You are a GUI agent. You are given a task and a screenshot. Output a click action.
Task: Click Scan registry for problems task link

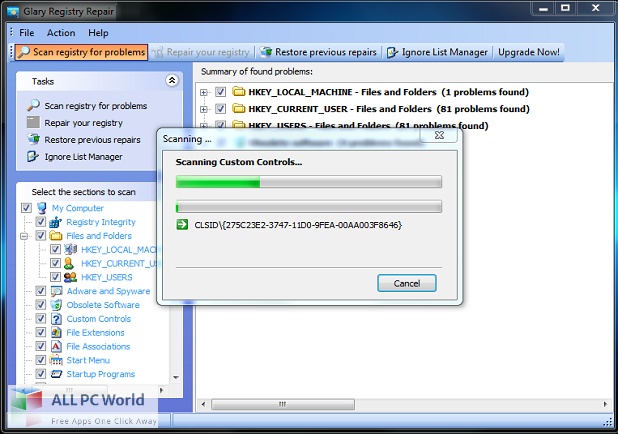pyautogui.click(x=95, y=106)
